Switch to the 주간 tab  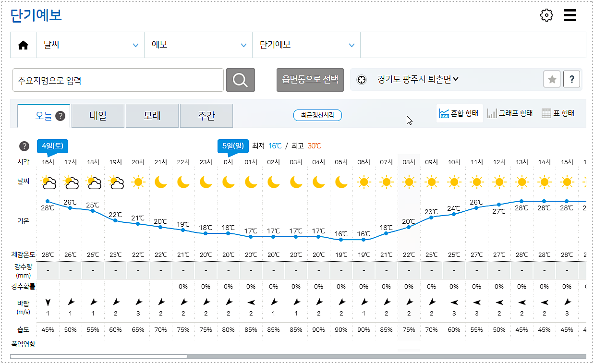[206, 116]
